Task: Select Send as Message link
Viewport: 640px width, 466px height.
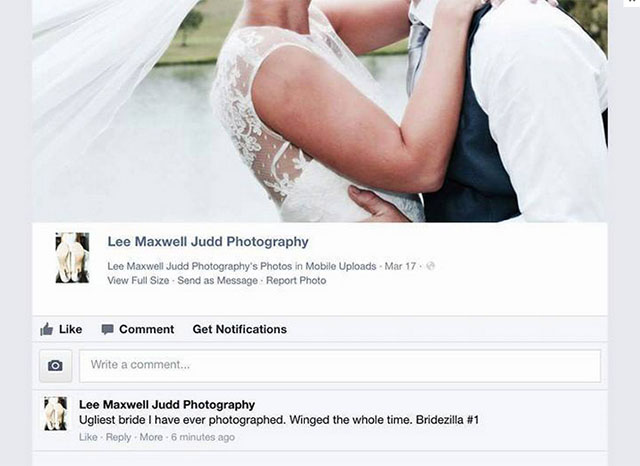Action: point(218,280)
